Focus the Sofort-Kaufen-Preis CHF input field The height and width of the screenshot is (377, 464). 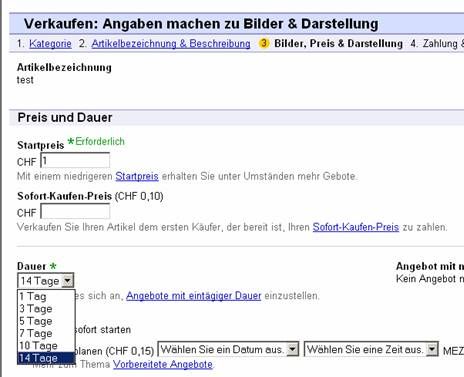point(75,211)
